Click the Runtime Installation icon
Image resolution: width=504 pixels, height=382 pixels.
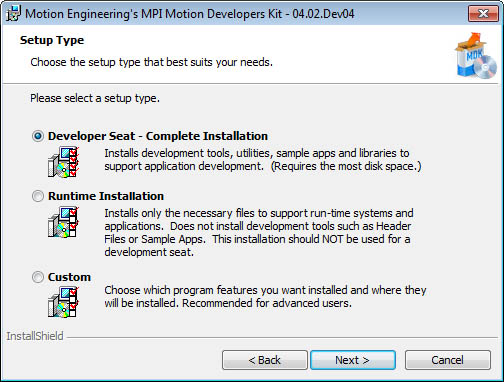coord(64,222)
